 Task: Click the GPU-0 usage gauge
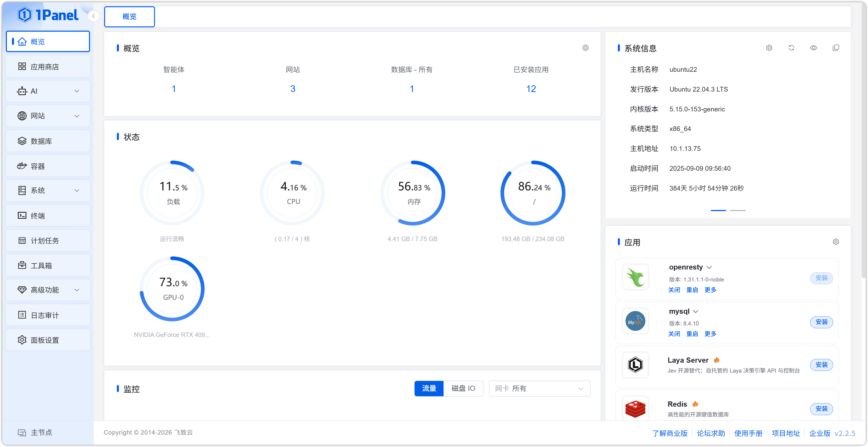pos(172,289)
